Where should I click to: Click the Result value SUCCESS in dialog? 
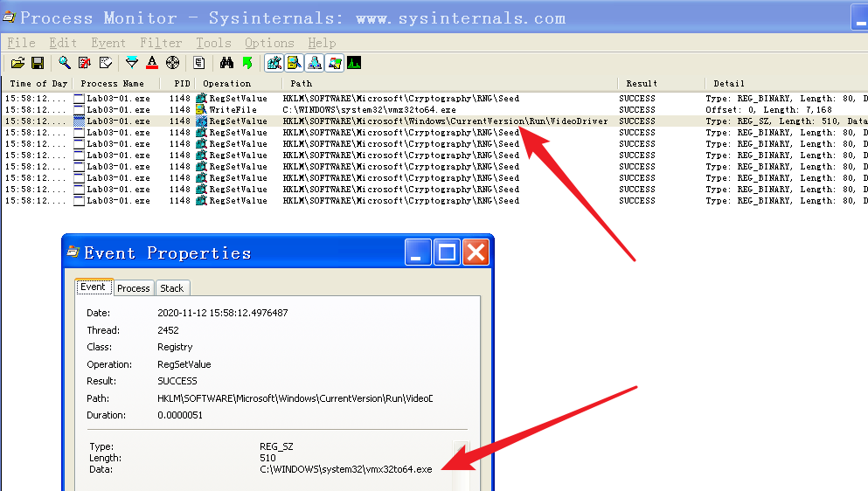tap(177, 381)
